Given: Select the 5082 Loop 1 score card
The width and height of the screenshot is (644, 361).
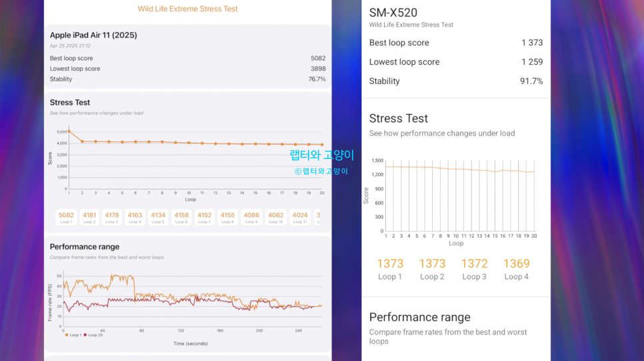Looking at the screenshot, I should 66,218.
